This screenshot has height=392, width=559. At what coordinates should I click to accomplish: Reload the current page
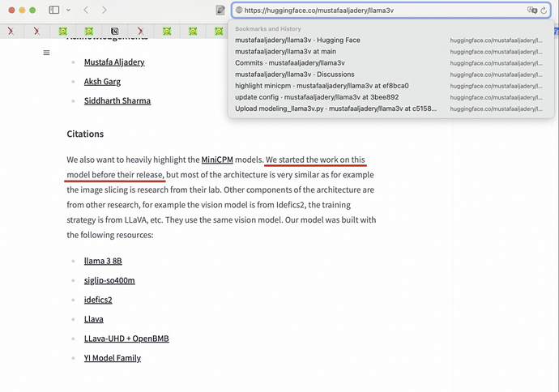pos(544,11)
